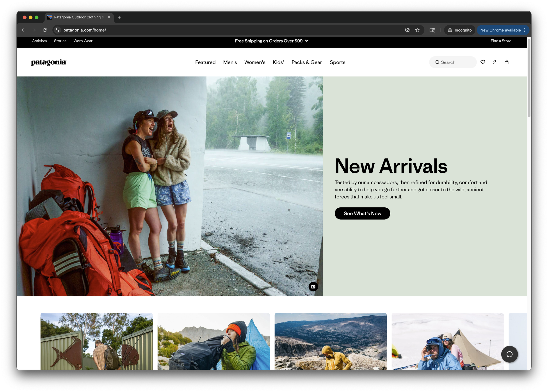
Task: Click the tracking protection eye icon
Action: point(407,30)
